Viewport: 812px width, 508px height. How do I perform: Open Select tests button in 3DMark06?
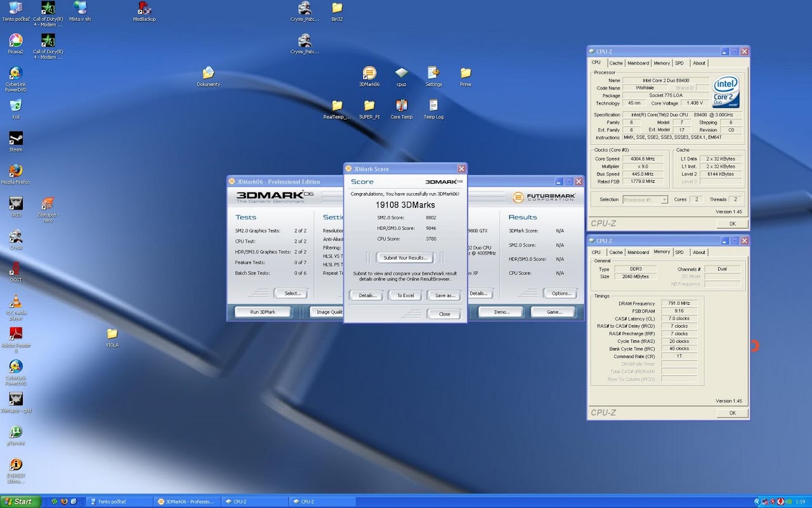292,293
